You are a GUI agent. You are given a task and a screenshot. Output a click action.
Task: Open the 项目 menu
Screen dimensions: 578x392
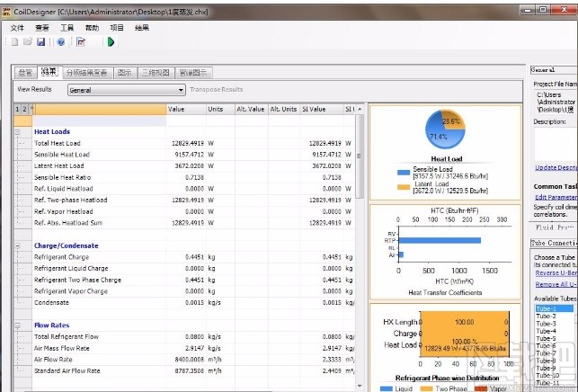(x=117, y=28)
